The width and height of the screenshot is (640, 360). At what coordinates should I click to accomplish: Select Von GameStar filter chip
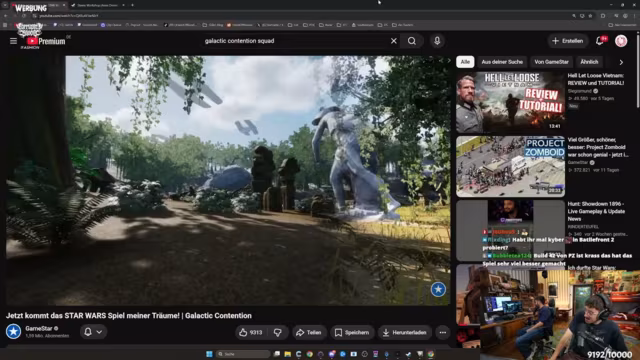551,62
